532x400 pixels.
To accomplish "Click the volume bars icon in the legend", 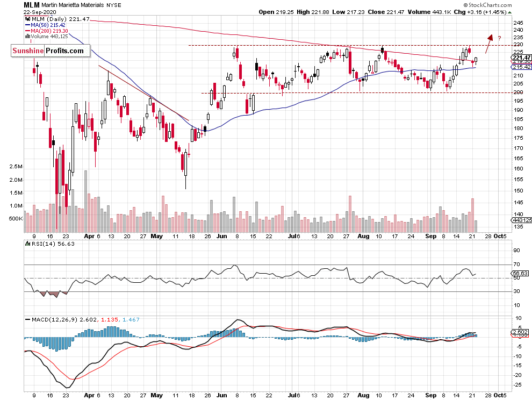I will pos(28,37).
